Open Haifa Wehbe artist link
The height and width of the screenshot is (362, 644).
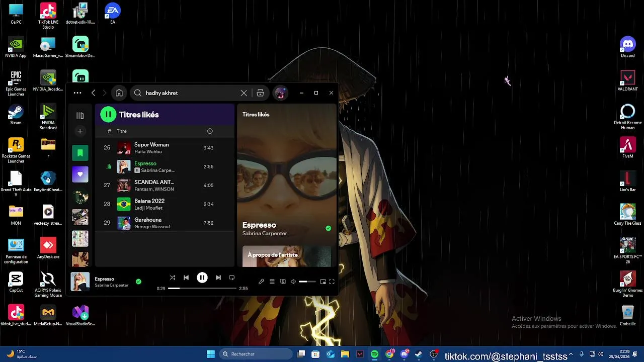coord(148,152)
